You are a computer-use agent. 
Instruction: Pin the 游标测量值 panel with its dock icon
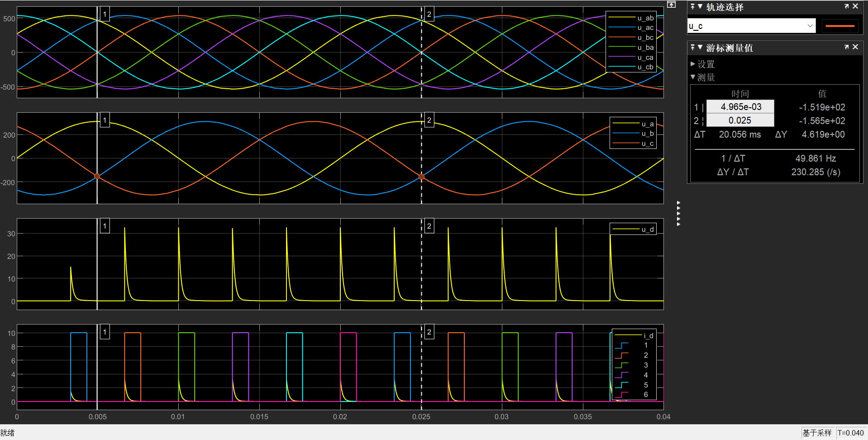[692, 47]
